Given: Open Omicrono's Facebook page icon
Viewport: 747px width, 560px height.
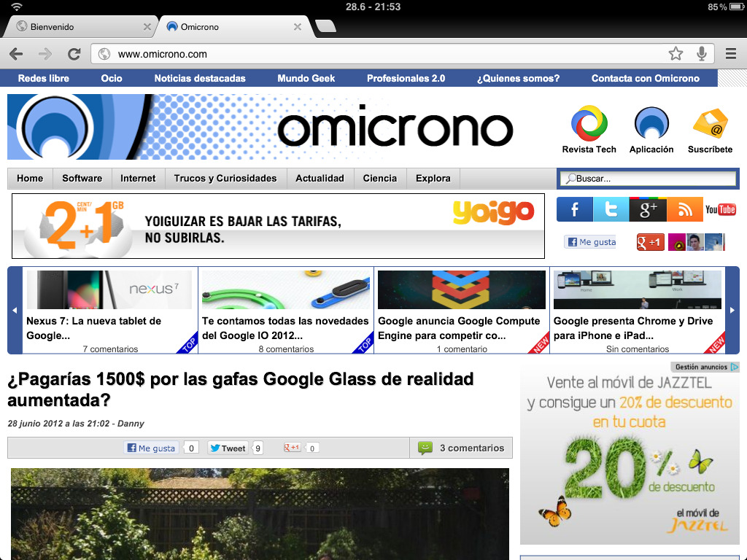Looking at the screenshot, I should pos(575,210).
